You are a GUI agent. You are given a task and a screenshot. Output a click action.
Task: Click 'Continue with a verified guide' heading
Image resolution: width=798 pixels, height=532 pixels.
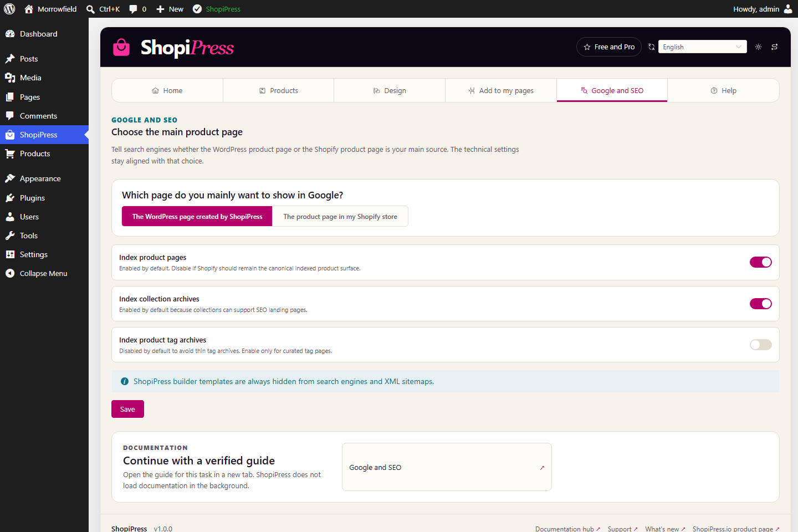(199, 461)
